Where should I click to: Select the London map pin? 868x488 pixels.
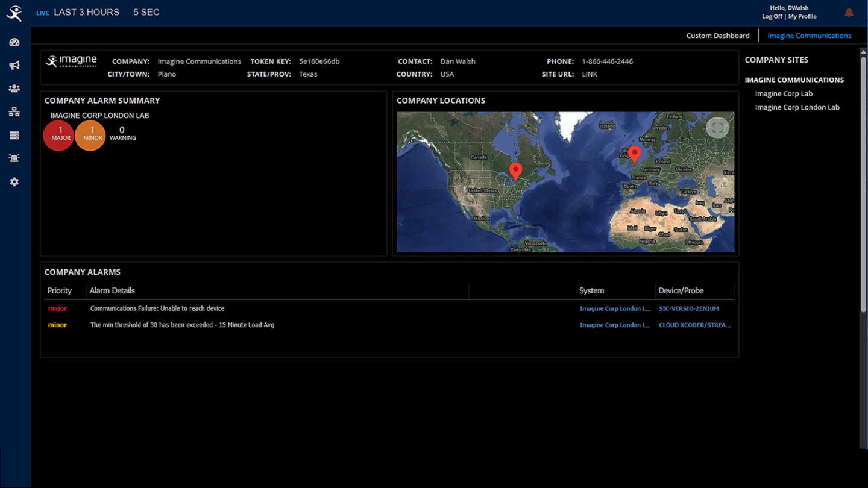(x=634, y=155)
